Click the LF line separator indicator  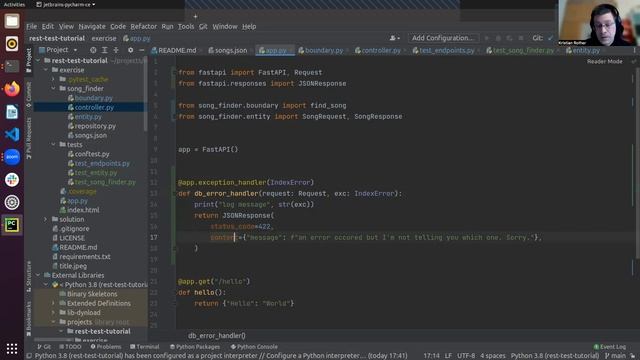448,356
